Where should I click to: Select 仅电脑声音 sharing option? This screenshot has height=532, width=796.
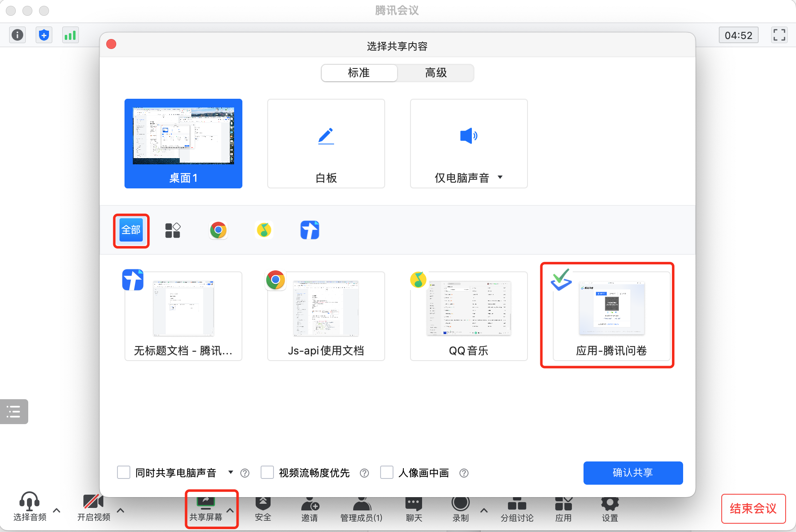(x=469, y=144)
